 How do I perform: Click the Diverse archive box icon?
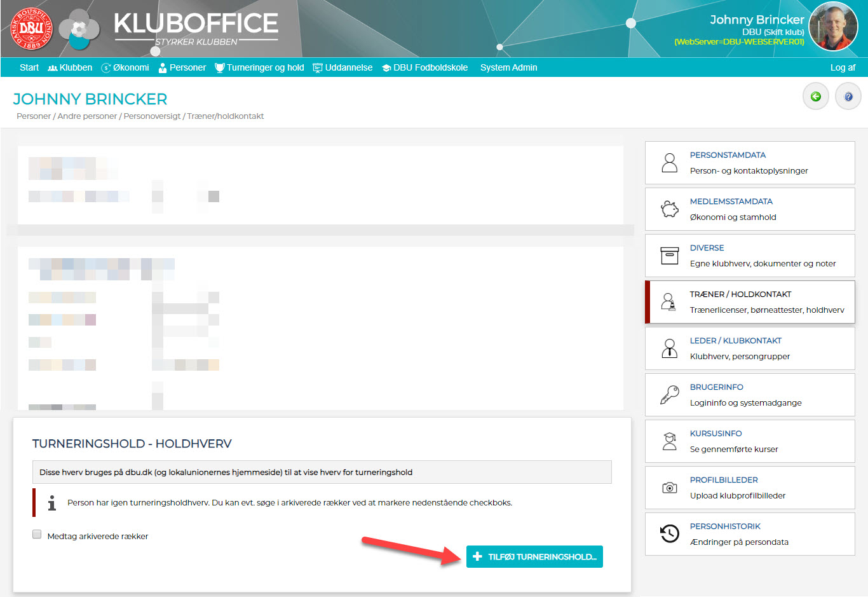[670, 256]
